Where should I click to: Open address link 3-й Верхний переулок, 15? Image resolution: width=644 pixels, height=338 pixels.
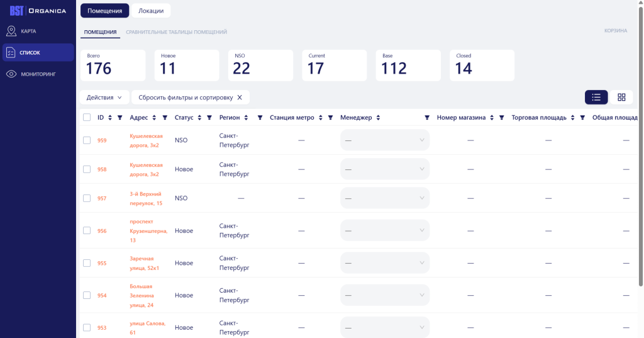(x=146, y=198)
